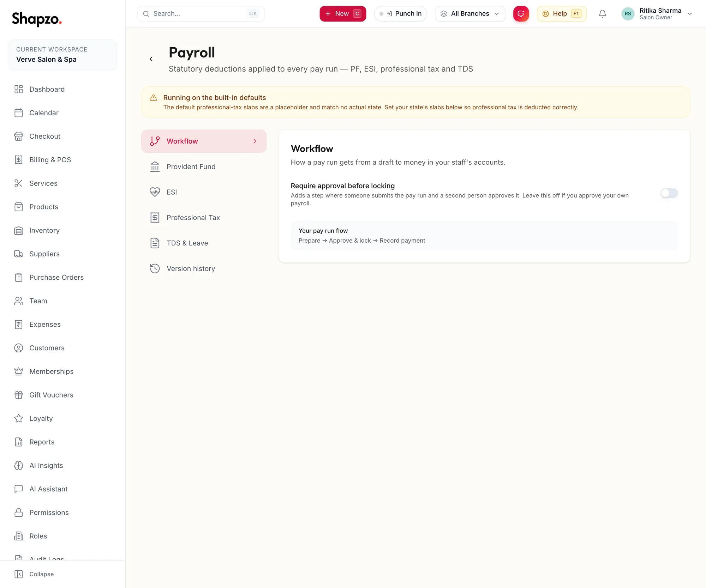
Task: Open Expenses receipt icon
Action: (19, 325)
